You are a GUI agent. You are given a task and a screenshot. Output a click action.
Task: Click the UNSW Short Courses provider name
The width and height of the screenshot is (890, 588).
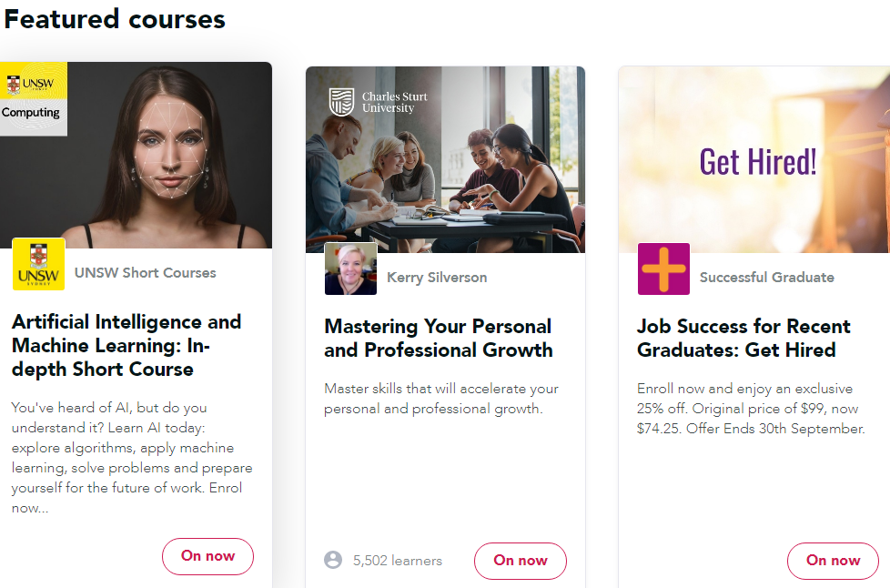[145, 272]
